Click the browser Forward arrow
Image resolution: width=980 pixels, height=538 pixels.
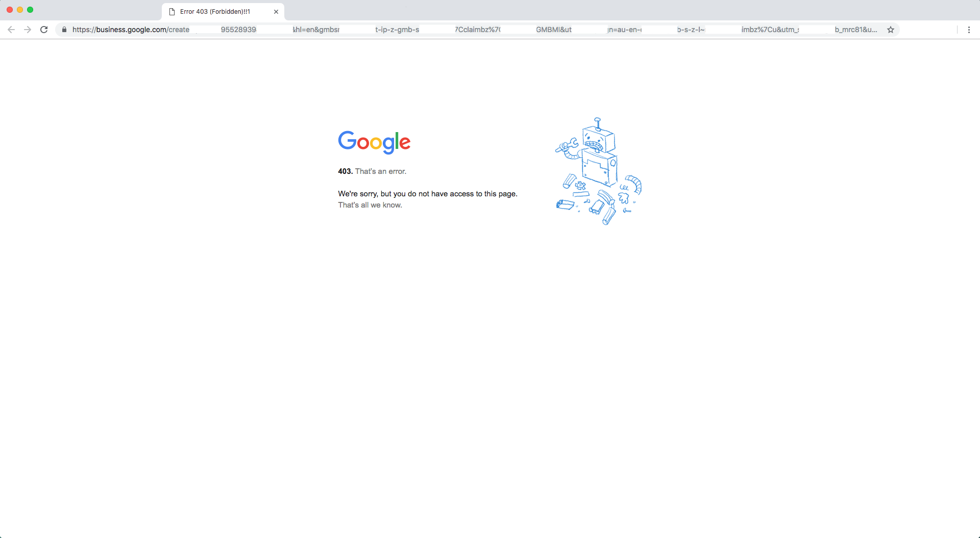28,30
